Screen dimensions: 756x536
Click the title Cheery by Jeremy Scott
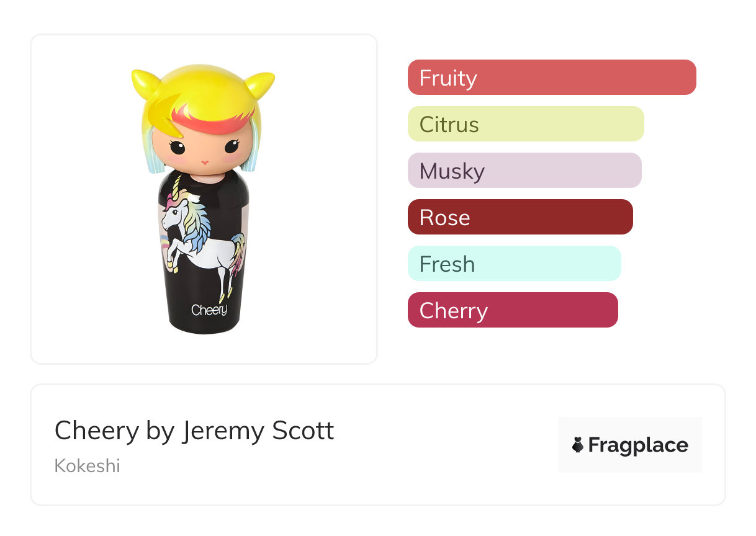pyautogui.click(x=194, y=431)
